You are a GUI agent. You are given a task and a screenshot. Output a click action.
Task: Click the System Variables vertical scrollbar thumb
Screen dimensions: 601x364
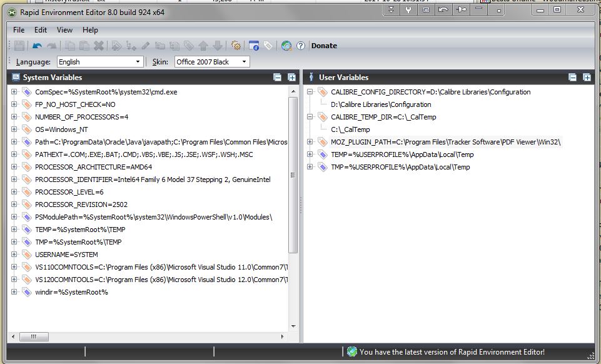coord(293,175)
